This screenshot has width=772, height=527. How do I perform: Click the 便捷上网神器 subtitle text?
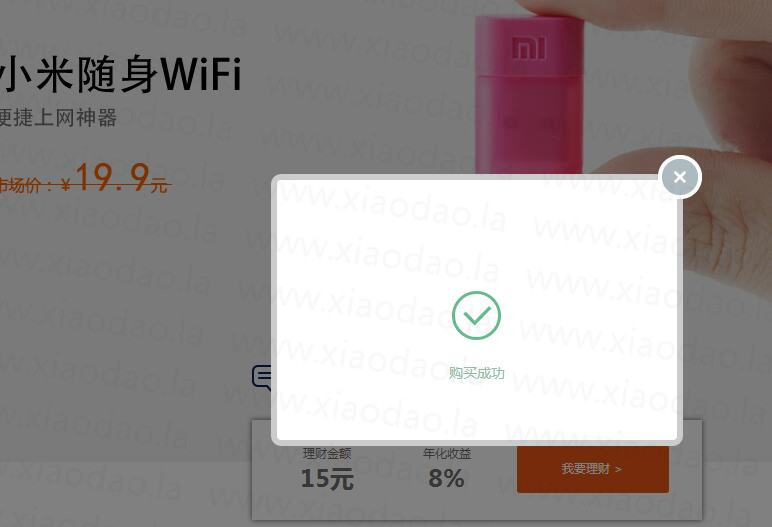[58, 118]
